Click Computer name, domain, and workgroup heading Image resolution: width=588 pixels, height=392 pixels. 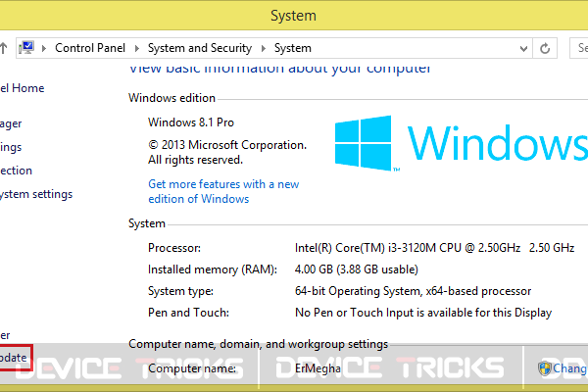click(x=259, y=344)
